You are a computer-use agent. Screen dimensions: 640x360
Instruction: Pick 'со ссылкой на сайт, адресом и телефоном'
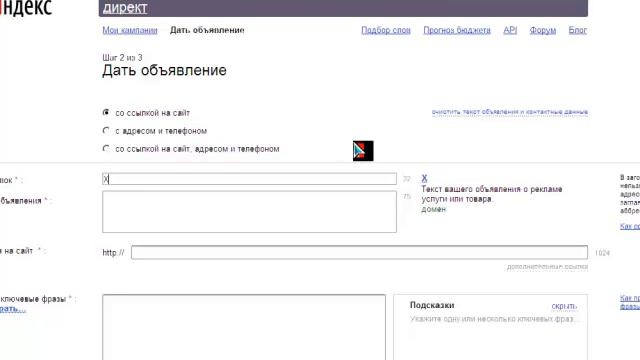pos(106,149)
